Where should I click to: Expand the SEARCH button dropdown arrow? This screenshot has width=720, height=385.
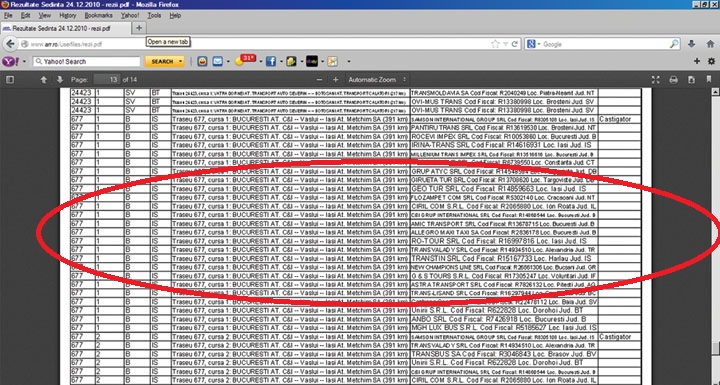point(181,62)
